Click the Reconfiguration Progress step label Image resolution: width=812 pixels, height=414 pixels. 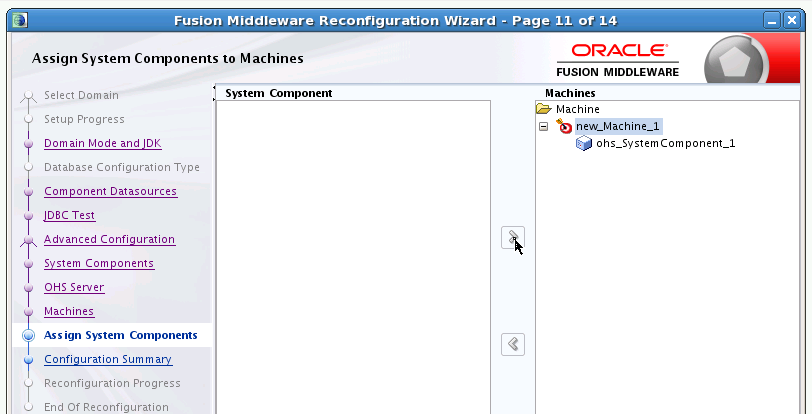tap(112, 383)
